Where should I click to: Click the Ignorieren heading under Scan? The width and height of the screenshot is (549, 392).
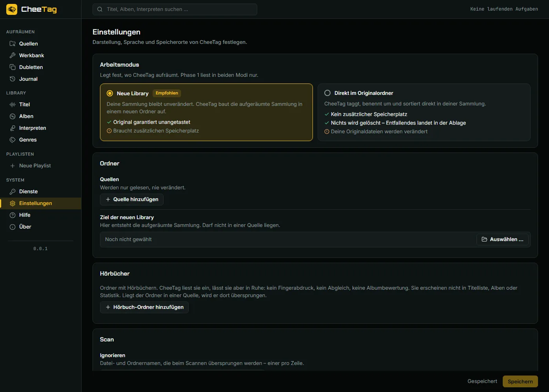[113, 355]
